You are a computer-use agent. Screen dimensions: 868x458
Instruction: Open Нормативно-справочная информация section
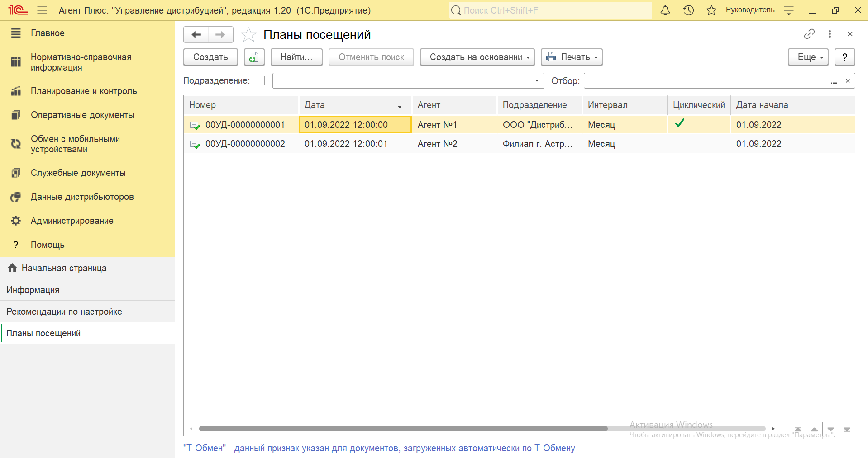click(x=87, y=62)
